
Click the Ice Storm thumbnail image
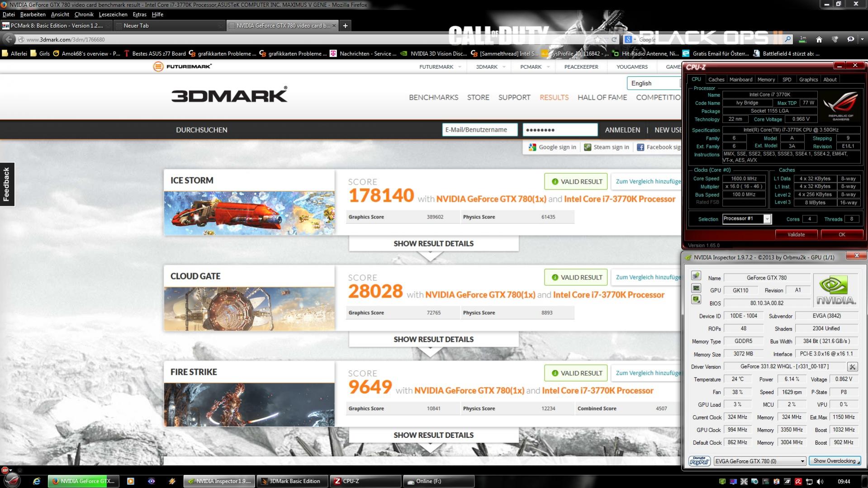249,213
